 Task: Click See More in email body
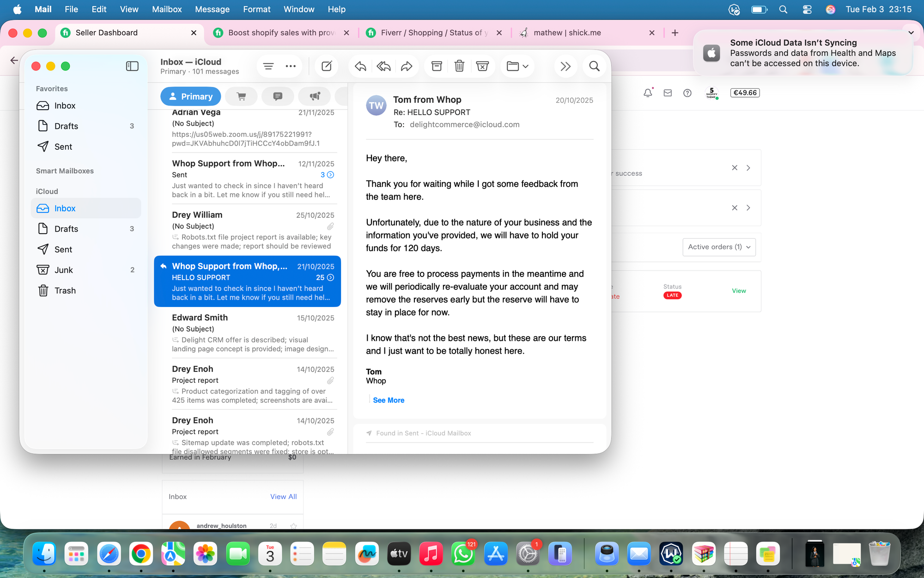(x=389, y=400)
